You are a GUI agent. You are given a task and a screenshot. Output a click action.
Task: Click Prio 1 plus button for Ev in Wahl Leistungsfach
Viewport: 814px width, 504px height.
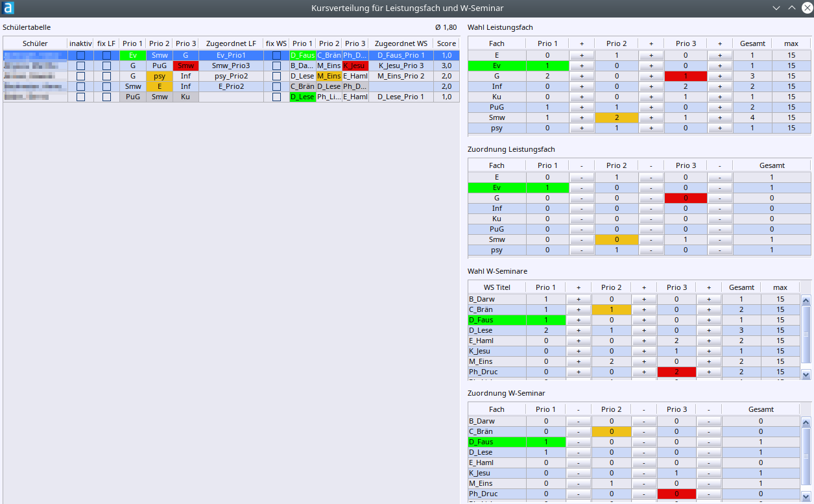[582, 66]
